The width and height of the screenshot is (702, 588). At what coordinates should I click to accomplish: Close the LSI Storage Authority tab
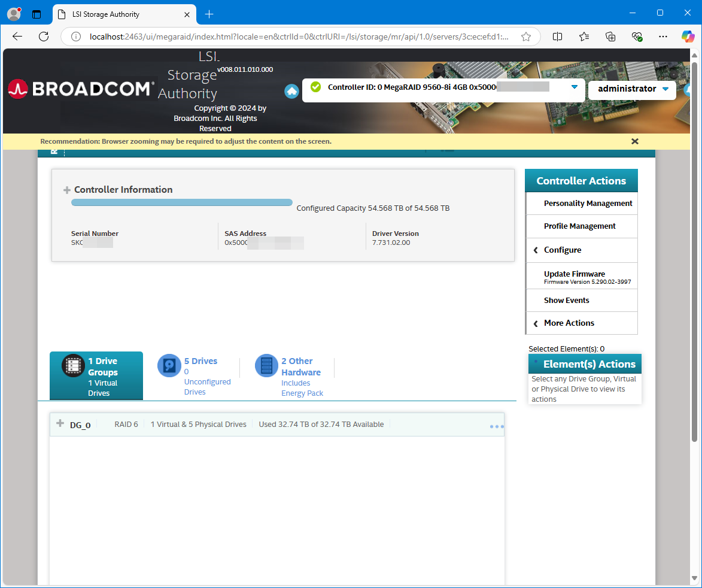pyautogui.click(x=187, y=14)
